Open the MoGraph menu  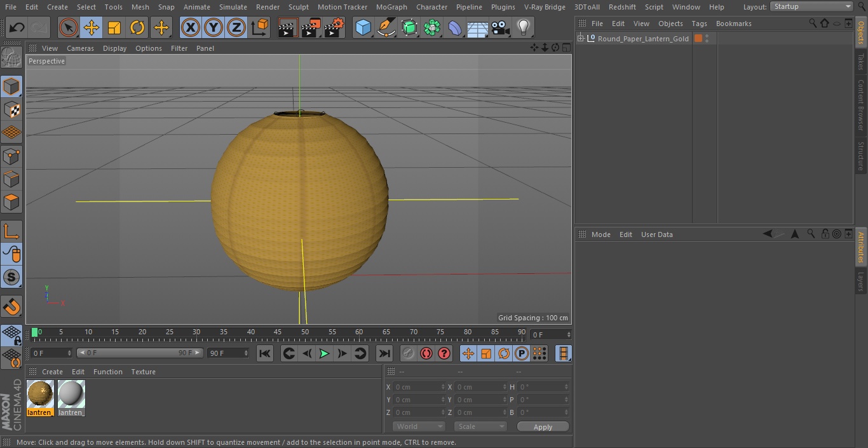pos(391,7)
